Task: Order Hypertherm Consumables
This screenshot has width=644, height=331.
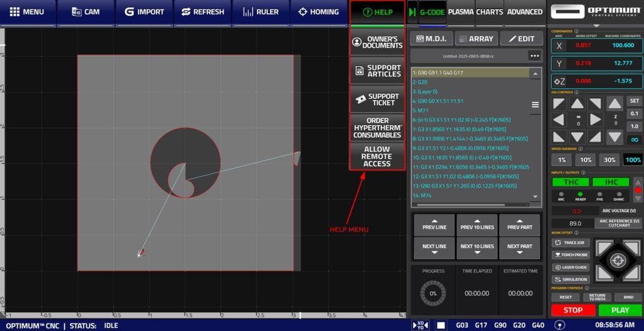Action: click(x=377, y=128)
